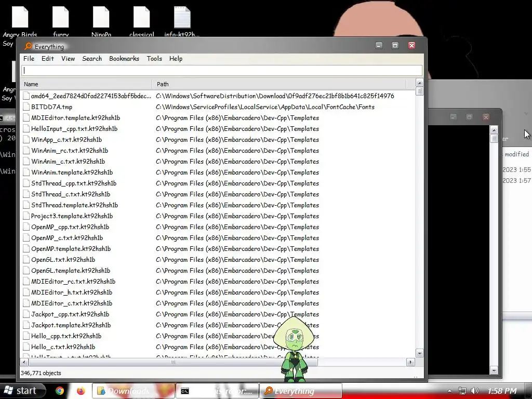Viewport: 532px width, 399px height.
Task: Launch Google Chrome from the taskbar
Action: point(60,391)
